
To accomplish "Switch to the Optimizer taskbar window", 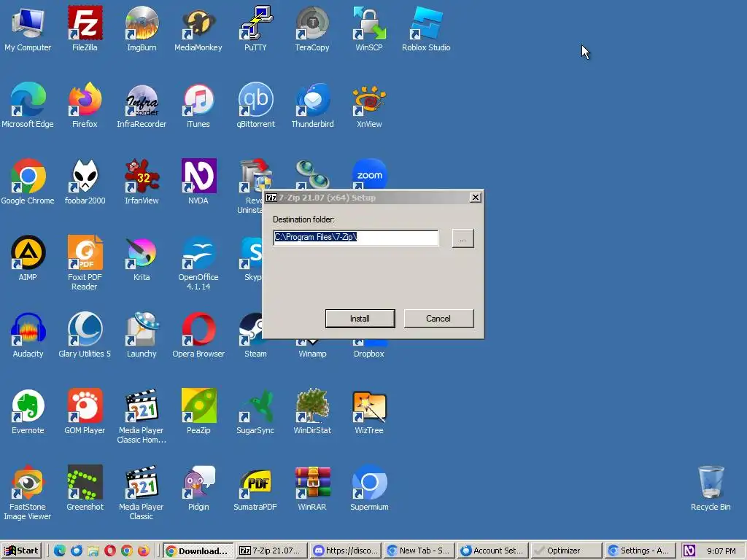I will pyautogui.click(x=566, y=551).
